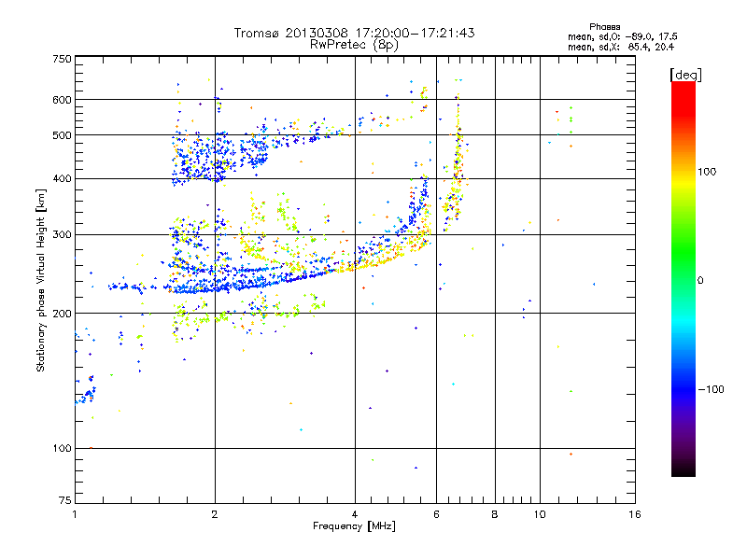Click the colorbar tick label 0

(700, 280)
